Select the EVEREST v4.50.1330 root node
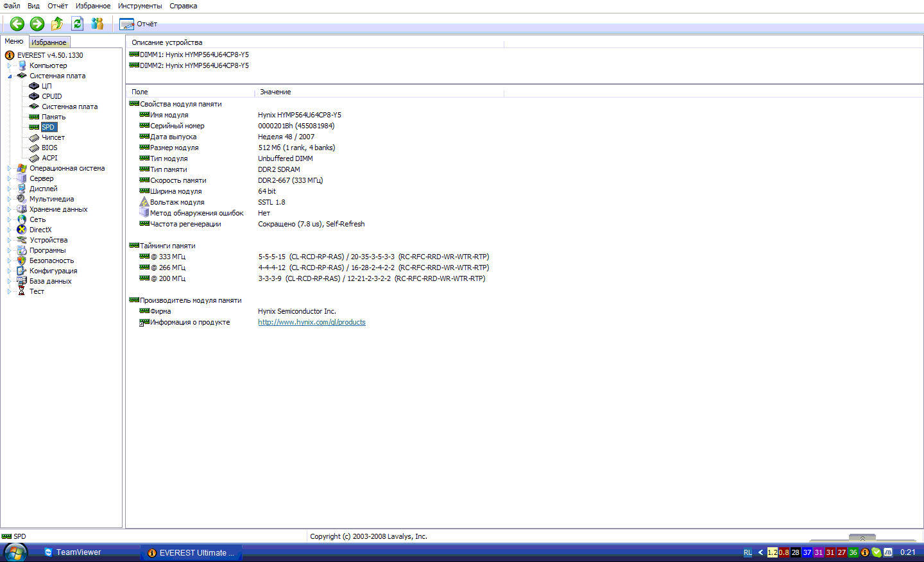924x562 pixels. [50, 55]
